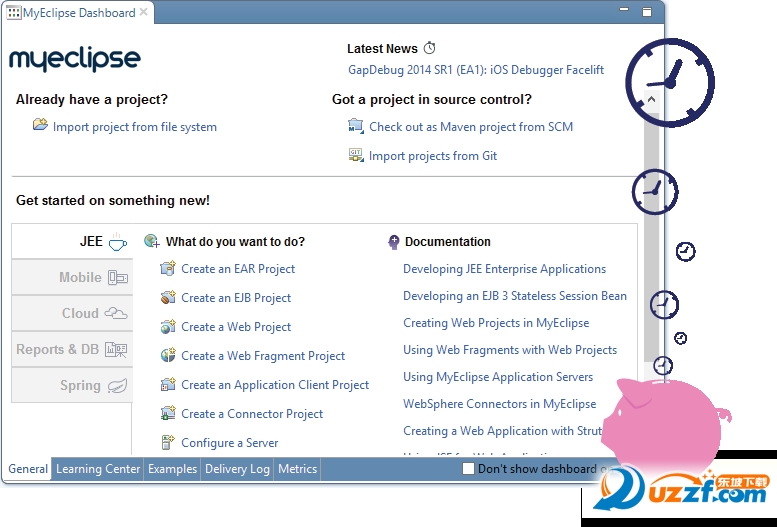Select the JEE category tab
The height and width of the screenshot is (527, 777).
pyautogui.click(x=72, y=241)
